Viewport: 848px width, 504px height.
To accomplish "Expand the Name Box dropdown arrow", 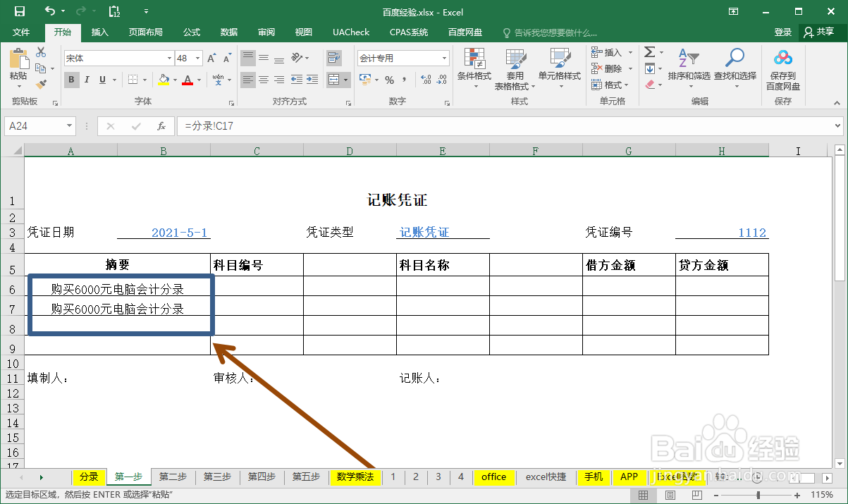I will pyautogui.click(x=69, y=126).
